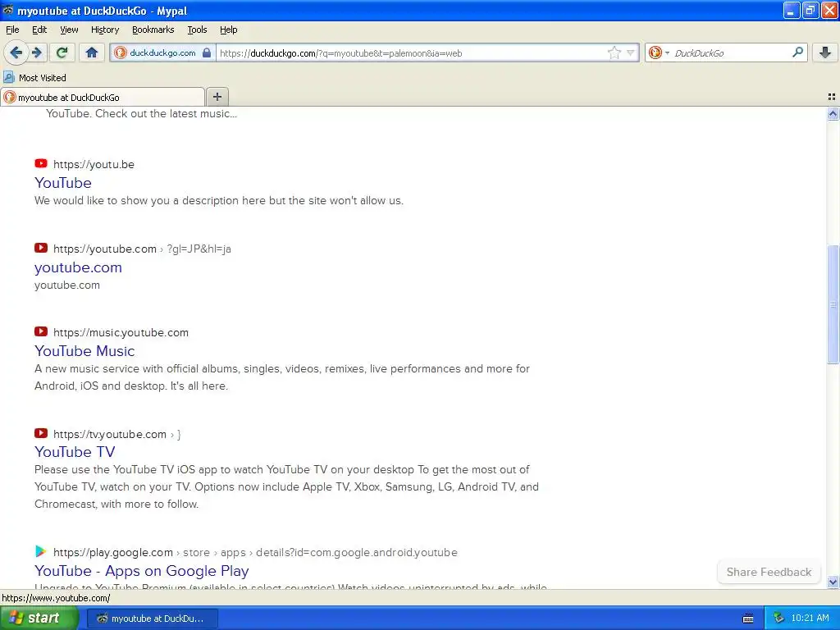
Task: Reload the current page
Action: [x=62, y=52]
